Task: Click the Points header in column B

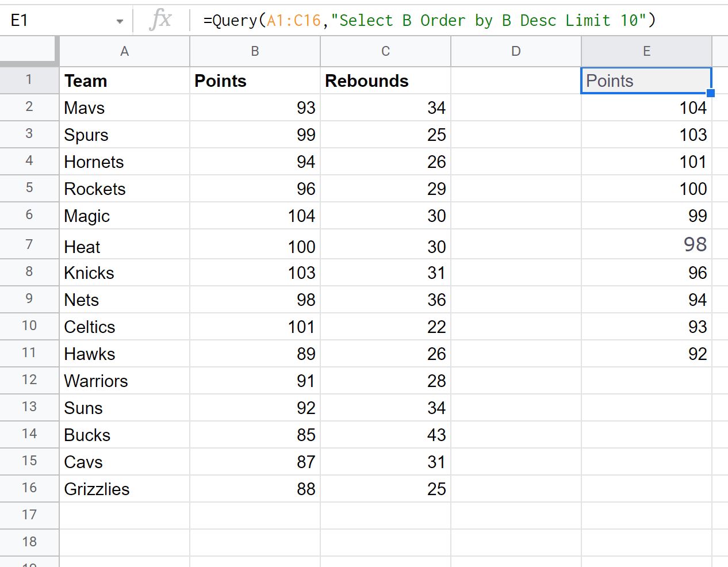Action: (x=255, y=81)
